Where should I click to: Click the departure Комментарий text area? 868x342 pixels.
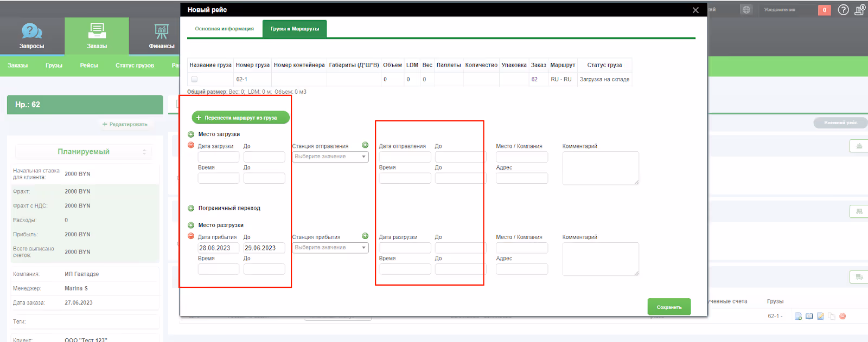pyautogui.click(x=601, y=168)
